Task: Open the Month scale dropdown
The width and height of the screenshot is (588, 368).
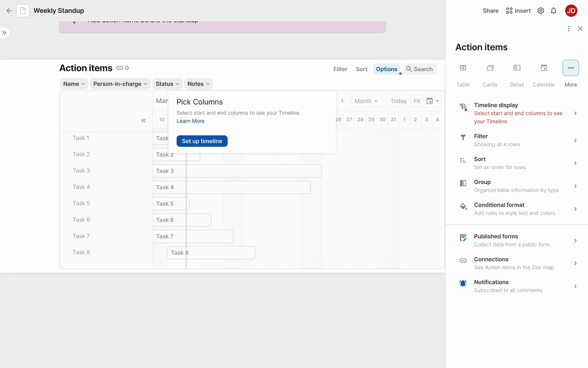Action: tap(366, 101)
